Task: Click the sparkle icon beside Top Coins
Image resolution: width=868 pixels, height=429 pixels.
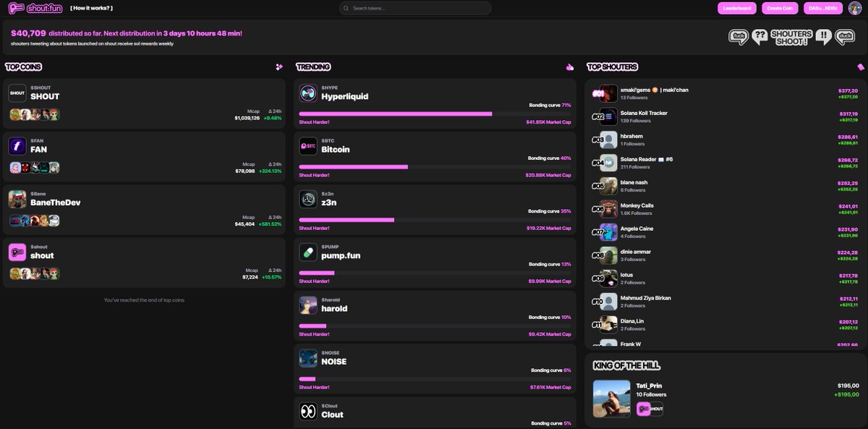Action: pos(279,67)
